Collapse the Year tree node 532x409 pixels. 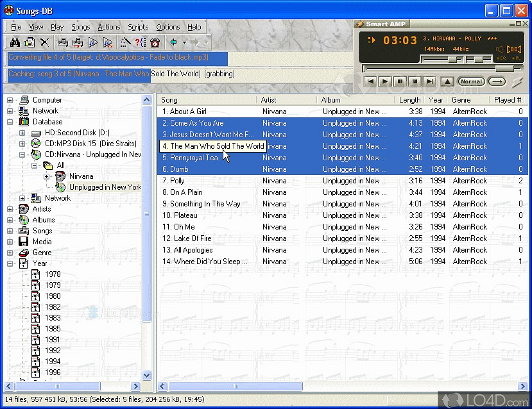[10, 263]
